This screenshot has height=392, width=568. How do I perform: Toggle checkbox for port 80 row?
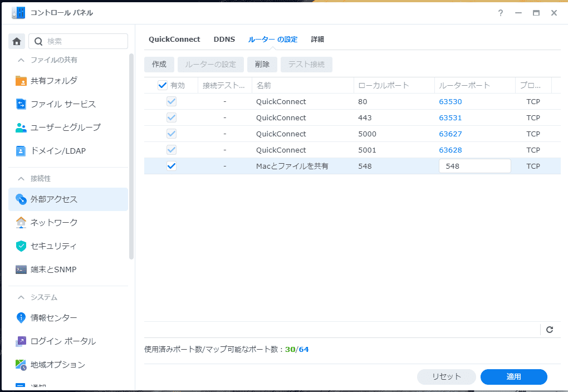[x=172, y=101]
